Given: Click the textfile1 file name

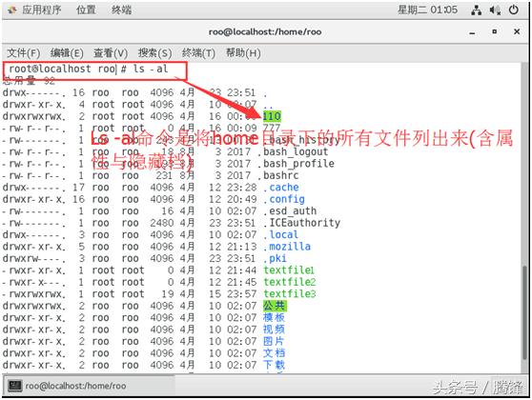Looking at the screenshot, I should [289, 270].
